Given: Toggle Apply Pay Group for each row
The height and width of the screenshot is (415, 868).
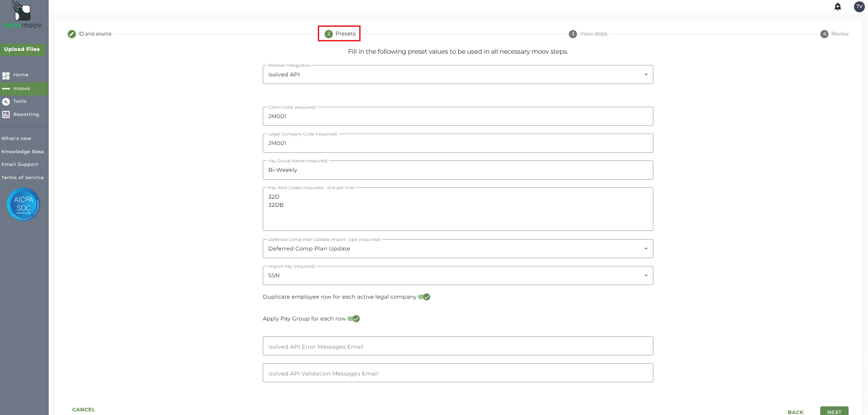Looking at the screenshot, I should [354, 319].
